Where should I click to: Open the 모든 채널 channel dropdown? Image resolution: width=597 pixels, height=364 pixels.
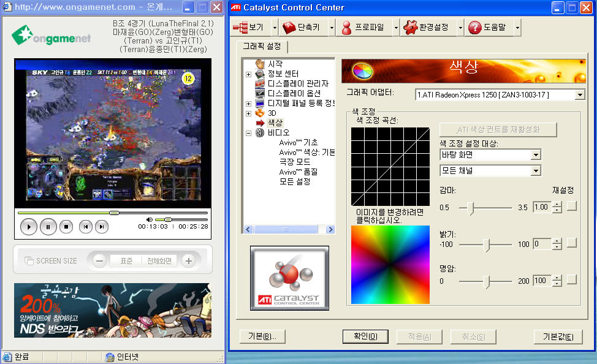(536, 171)
